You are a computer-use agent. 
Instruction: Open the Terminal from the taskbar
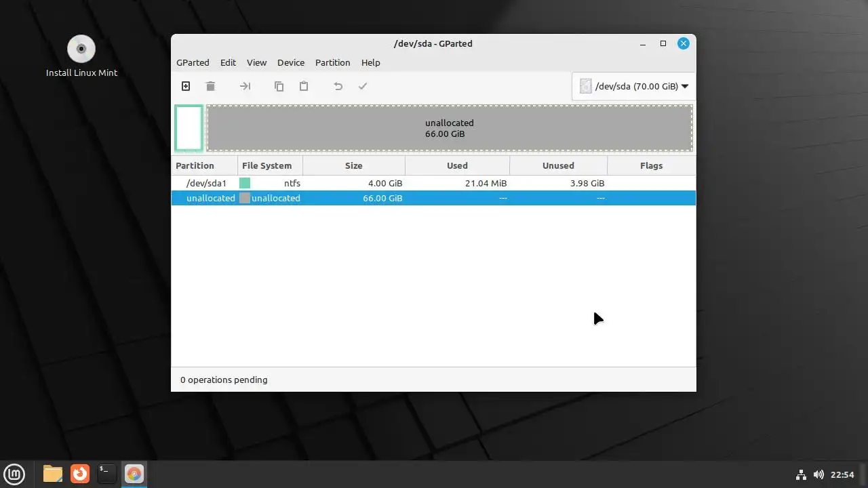click(x=106, y=474)
